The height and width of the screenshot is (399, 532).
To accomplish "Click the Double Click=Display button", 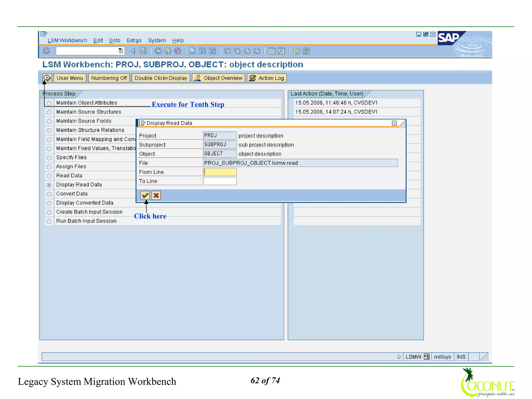I will tap(161, 78).
